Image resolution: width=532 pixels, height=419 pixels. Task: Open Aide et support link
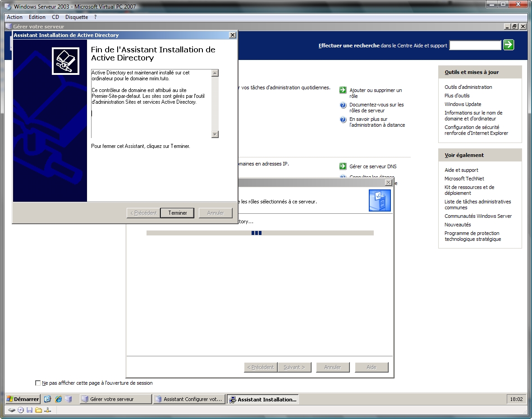click(461, 170)
